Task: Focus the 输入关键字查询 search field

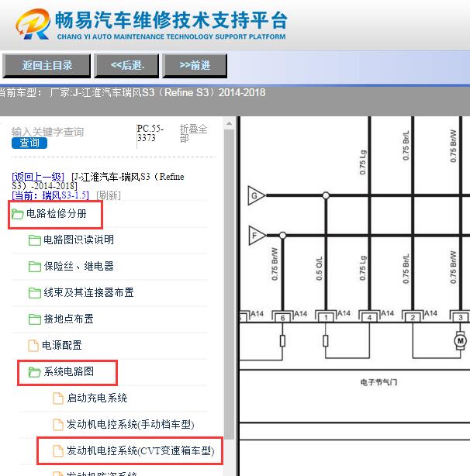Action: tap(47, 132)
